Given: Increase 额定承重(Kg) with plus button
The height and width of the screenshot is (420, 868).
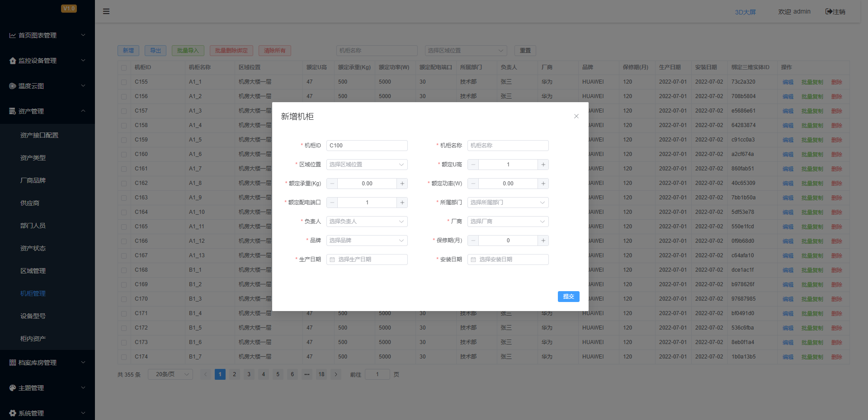Looking at the screenshot, I should click(402, 184).
